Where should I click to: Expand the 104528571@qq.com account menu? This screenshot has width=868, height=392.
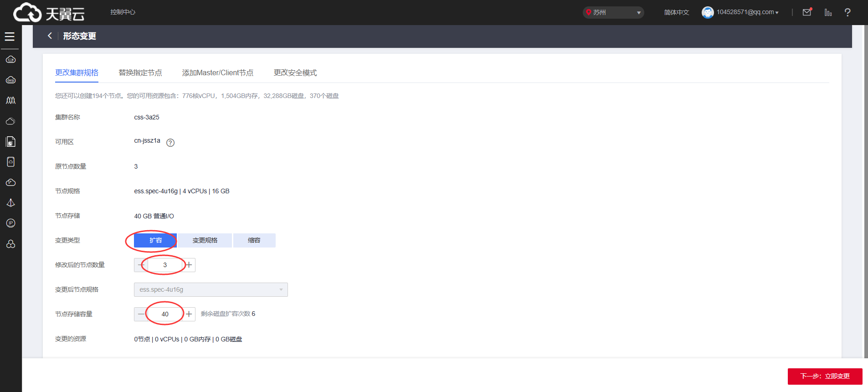(x=747, y=12)
